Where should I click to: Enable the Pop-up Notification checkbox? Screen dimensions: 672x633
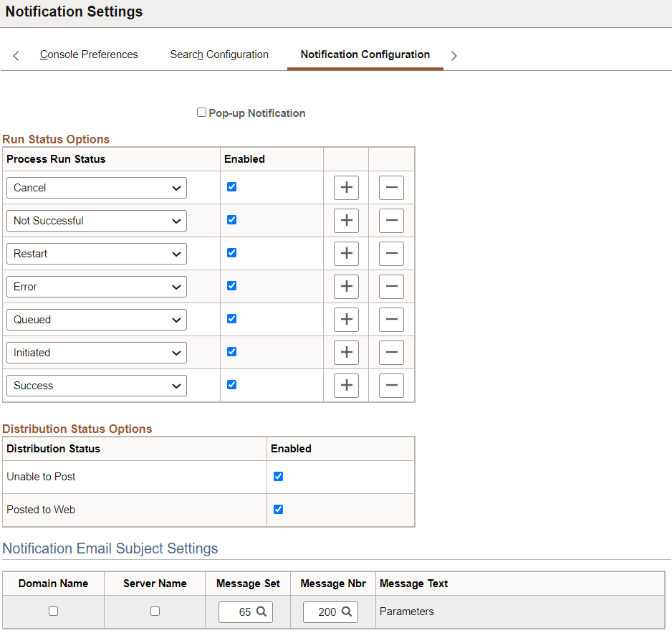(201, 112)
